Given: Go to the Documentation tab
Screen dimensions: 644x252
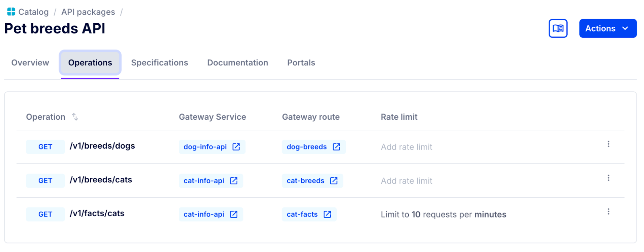Looking at the screenshot, I should click(237, 63).
